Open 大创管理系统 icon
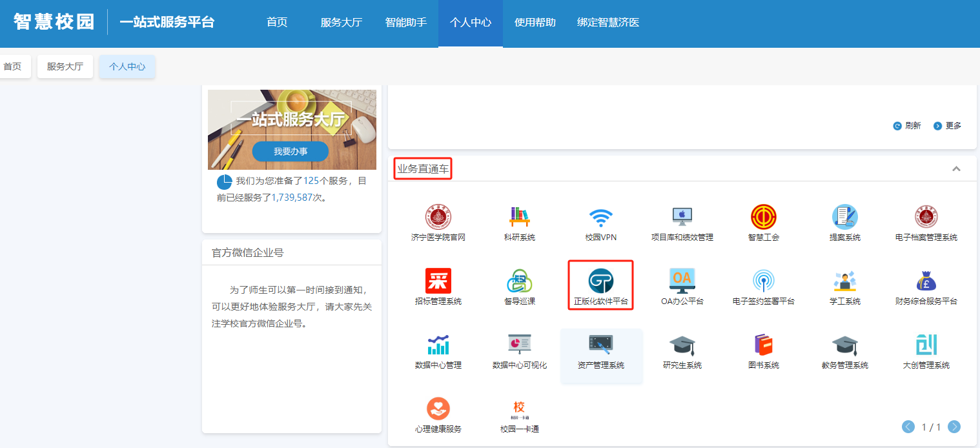The height and width of the screenshot is (448, 980). (926, 345)
